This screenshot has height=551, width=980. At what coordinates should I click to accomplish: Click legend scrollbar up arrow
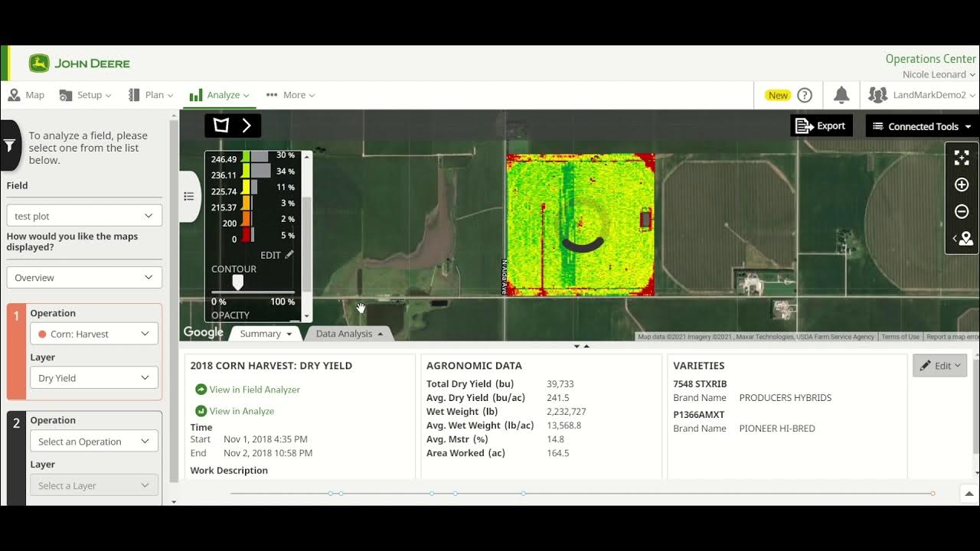click(x=307, y=156)
